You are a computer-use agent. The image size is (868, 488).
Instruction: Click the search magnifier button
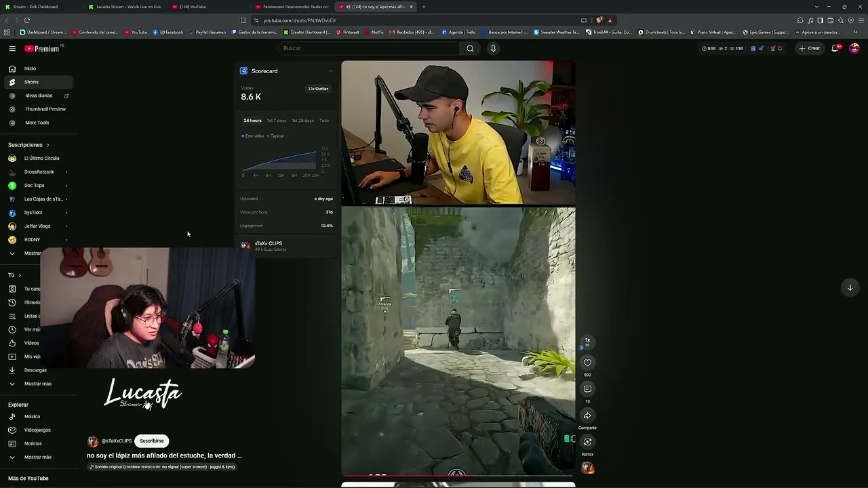470,48
